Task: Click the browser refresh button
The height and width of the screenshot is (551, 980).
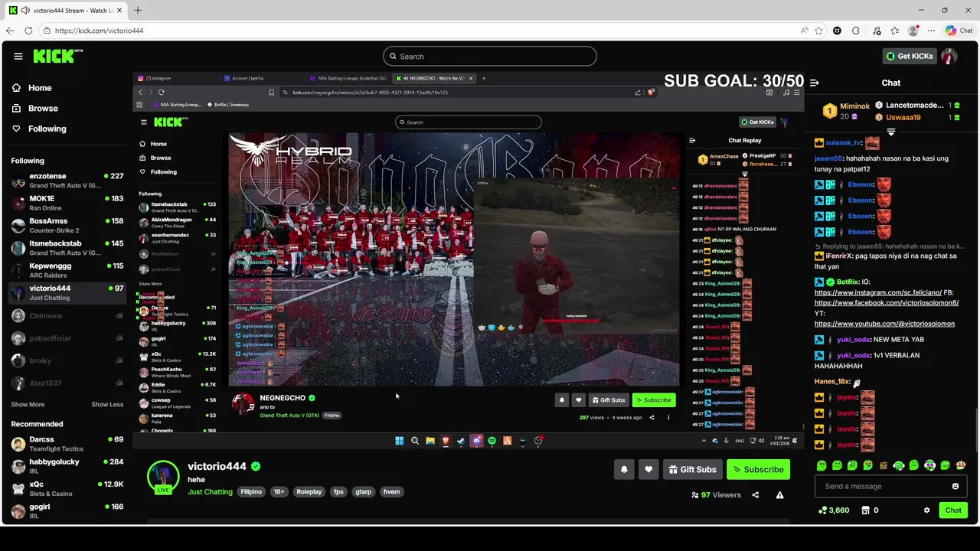Action: [28, 31]
